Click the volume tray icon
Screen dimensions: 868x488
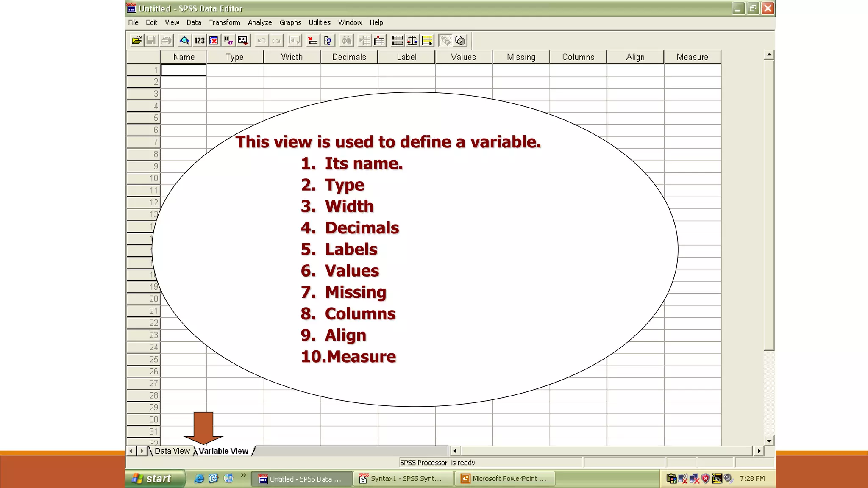[728, 479]
